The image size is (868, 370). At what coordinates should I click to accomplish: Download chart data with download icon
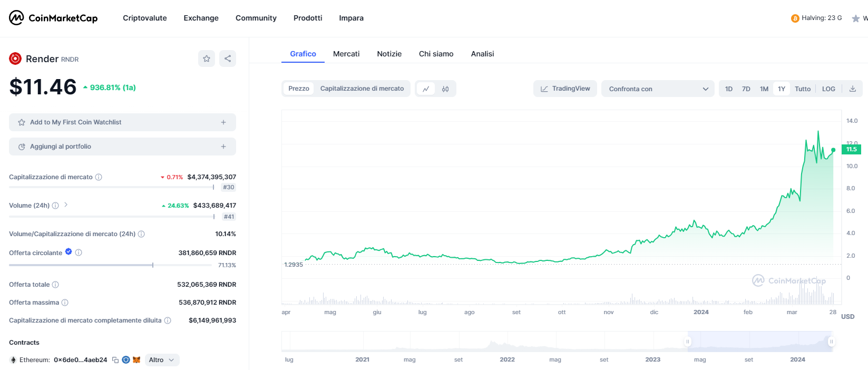852,89
